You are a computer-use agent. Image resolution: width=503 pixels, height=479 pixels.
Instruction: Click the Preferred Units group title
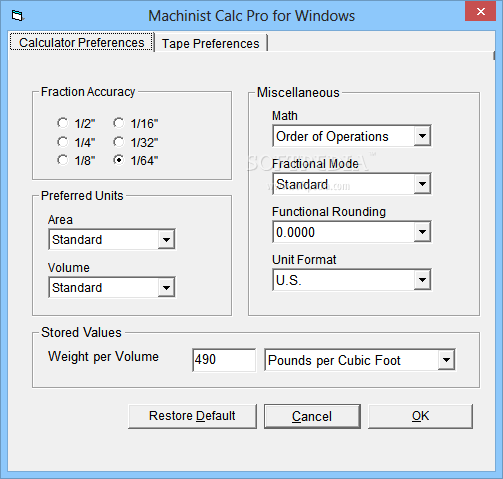point(82,196)
